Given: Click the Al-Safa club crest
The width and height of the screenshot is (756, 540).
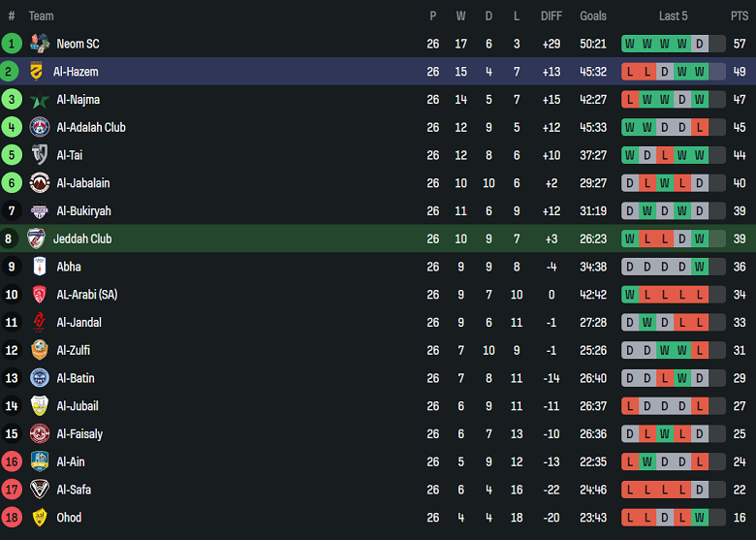Looking at the screenshot, I should pyautogui.click(x=40, y=490).
